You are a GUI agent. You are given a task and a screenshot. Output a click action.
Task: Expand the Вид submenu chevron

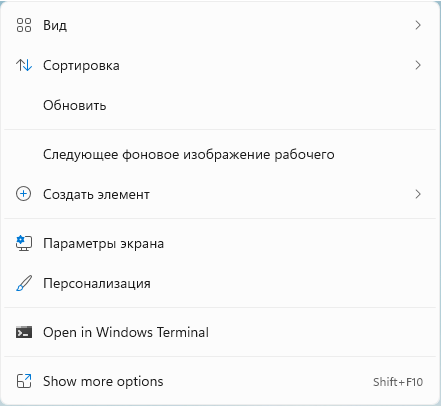(418, 25)
